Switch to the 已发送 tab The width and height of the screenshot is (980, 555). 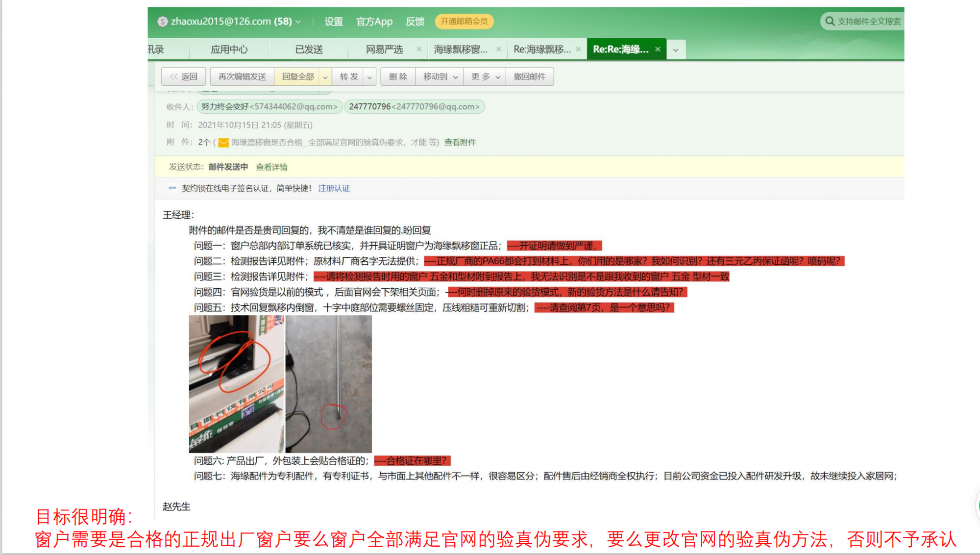click(x=309, y=50)
